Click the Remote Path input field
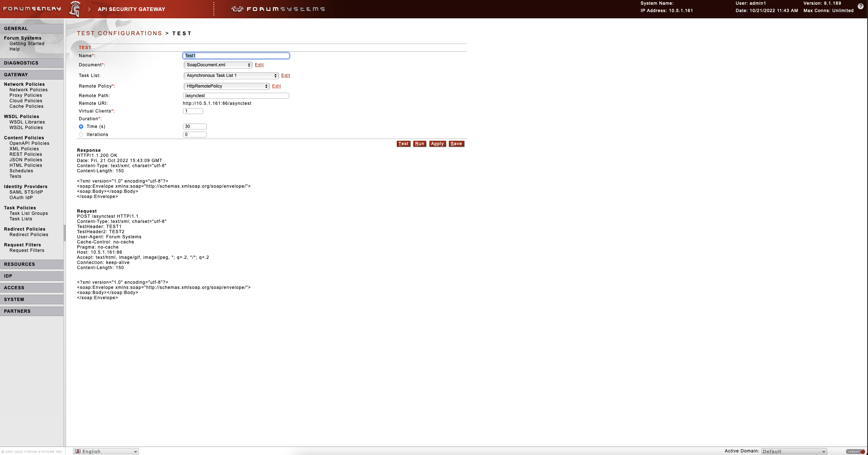The image size is (868, 455). click(236, 96)
